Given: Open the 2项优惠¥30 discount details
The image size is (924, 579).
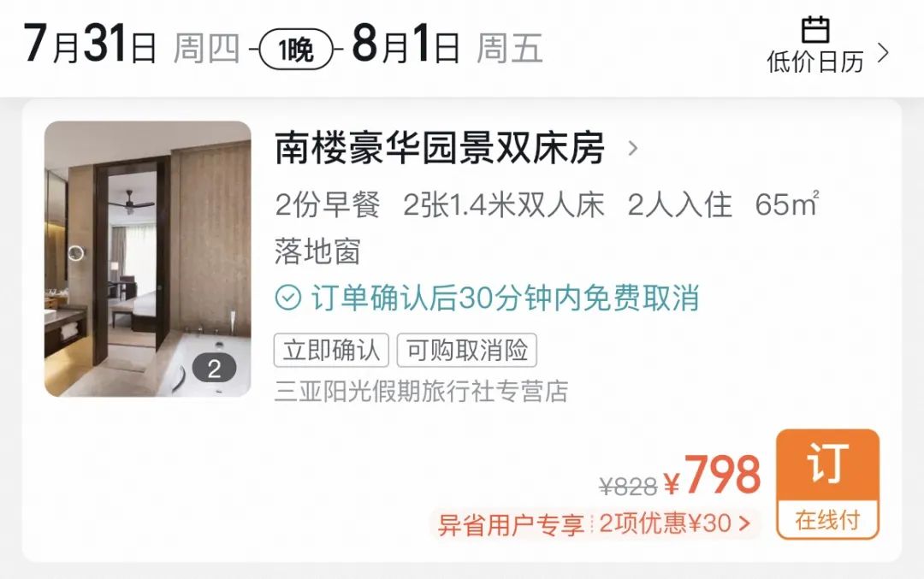Looking at the screenshot, I should 674,523.
